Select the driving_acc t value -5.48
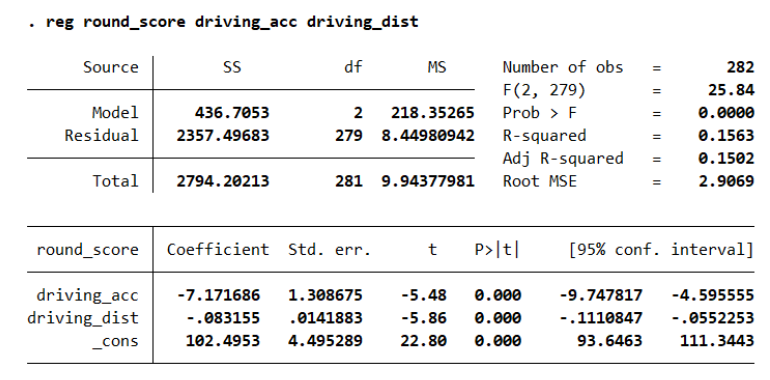The image size is (770, 380). [x=424, y=295]
